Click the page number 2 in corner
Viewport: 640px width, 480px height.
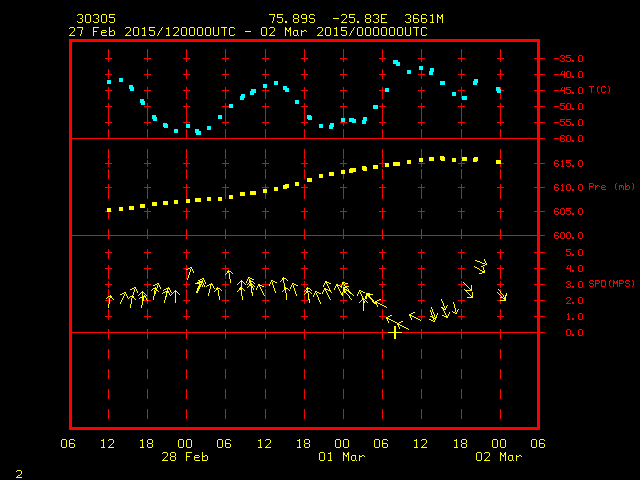(19, 474)
